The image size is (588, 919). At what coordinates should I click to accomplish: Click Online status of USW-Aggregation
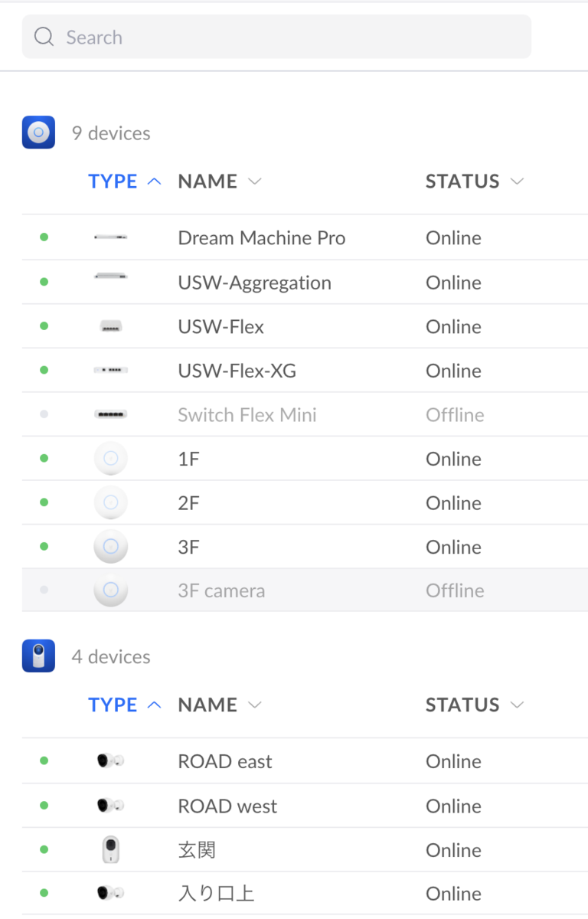click(453, 283)
